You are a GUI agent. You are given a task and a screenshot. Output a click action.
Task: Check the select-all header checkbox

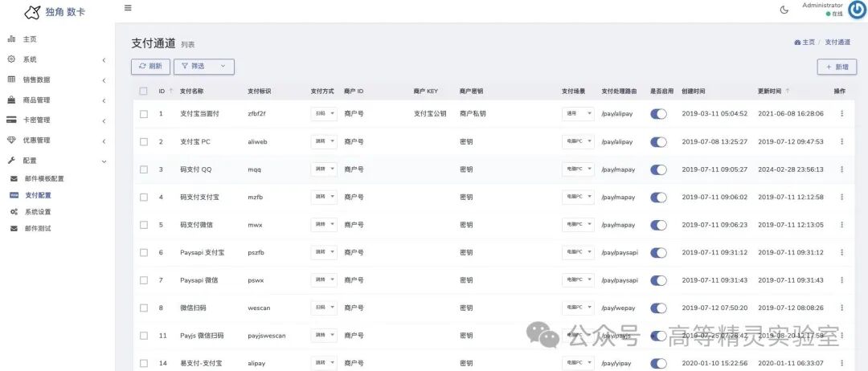point(143,92)
